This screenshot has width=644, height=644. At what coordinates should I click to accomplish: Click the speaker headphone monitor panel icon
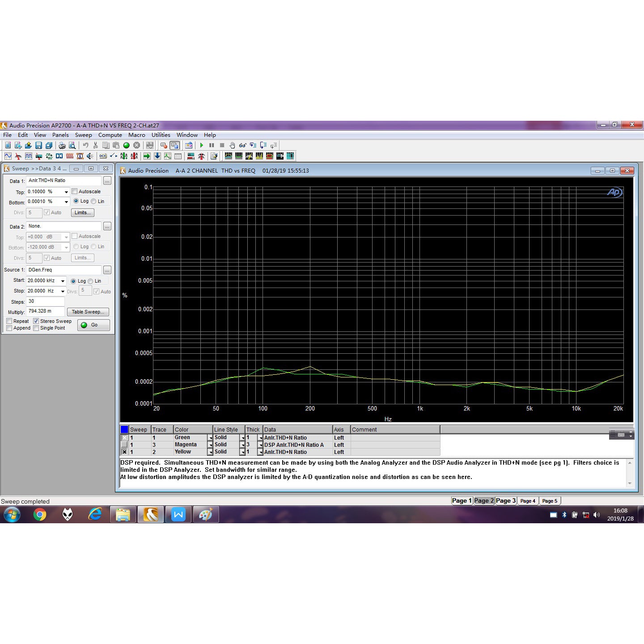(x=90, y=156)
